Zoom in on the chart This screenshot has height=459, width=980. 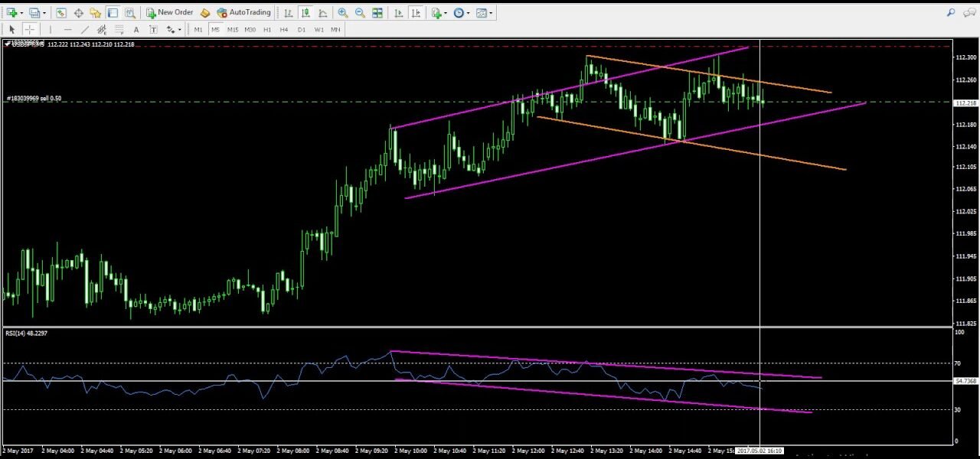[342, 13]
